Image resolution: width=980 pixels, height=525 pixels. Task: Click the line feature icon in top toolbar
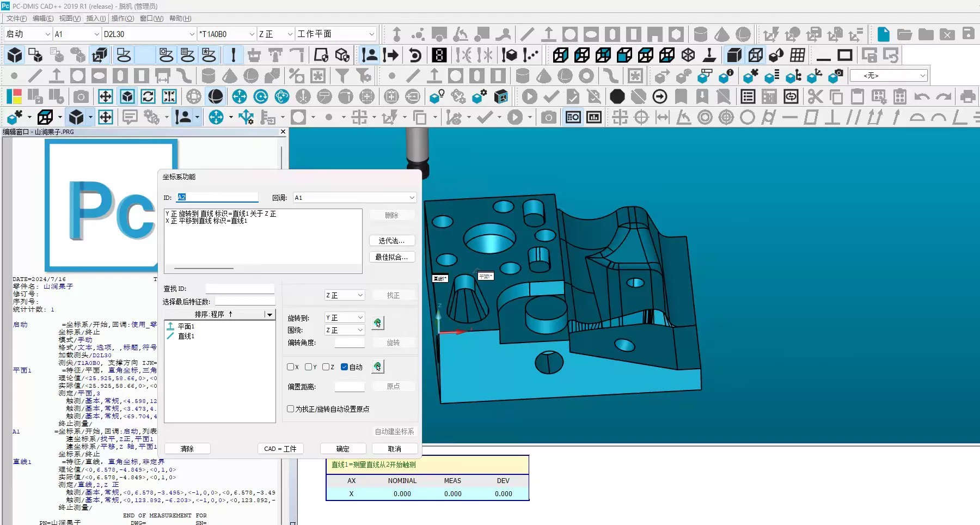tap(528, 34)
